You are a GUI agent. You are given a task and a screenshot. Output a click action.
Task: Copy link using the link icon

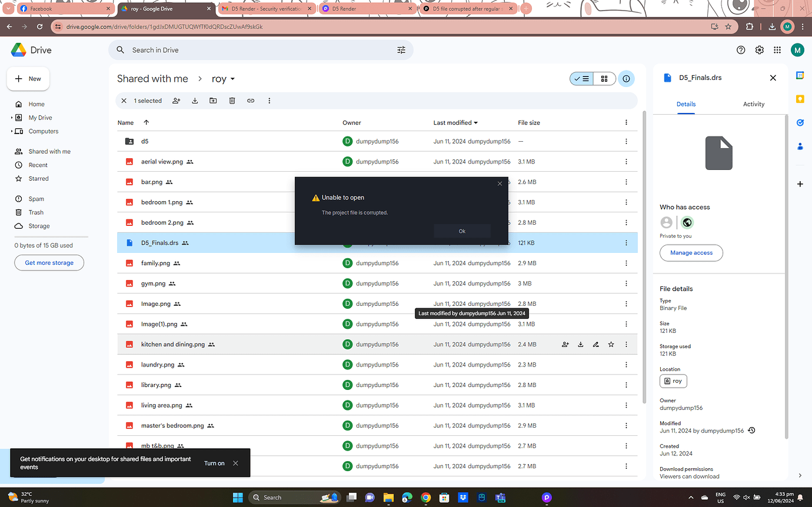251,101
